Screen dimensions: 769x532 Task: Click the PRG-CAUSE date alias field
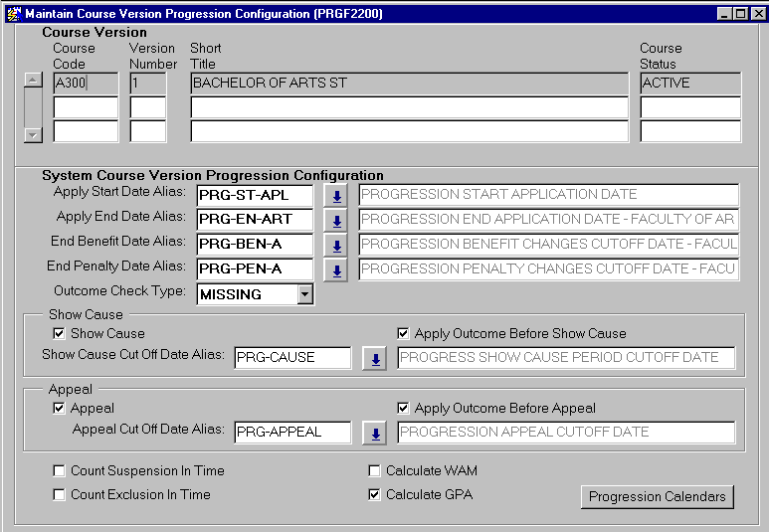point(292,359)
